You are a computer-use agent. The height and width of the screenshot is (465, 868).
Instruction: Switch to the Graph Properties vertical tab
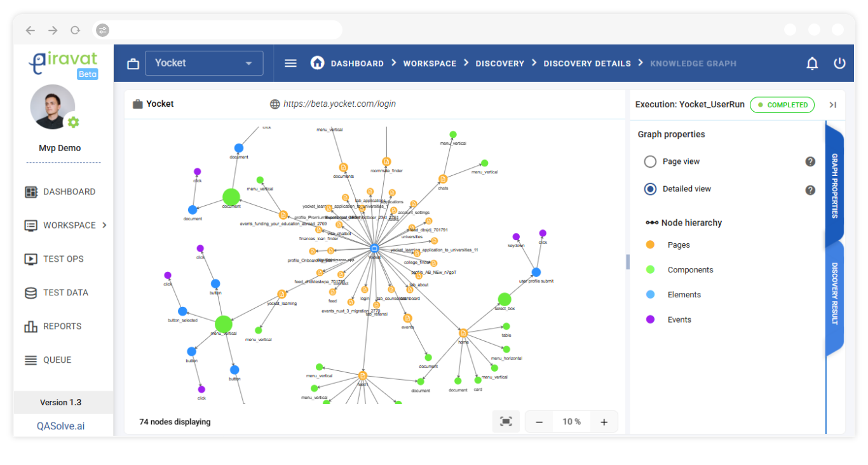coord(834,186)
